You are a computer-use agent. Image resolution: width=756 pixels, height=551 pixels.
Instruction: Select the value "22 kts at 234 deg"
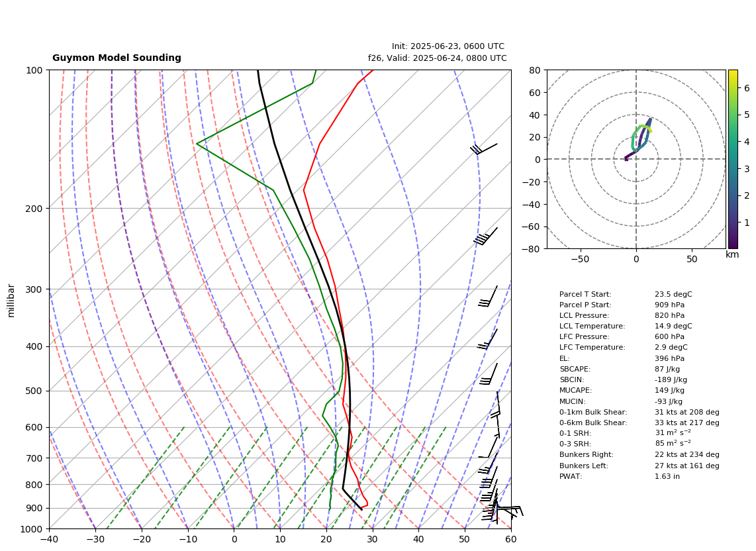[x=687, y=454]
